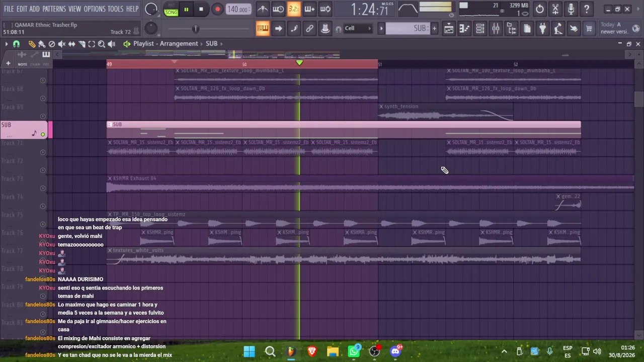Open the SUB clip menu icon

pyautogui.click(x=110, y=125)
